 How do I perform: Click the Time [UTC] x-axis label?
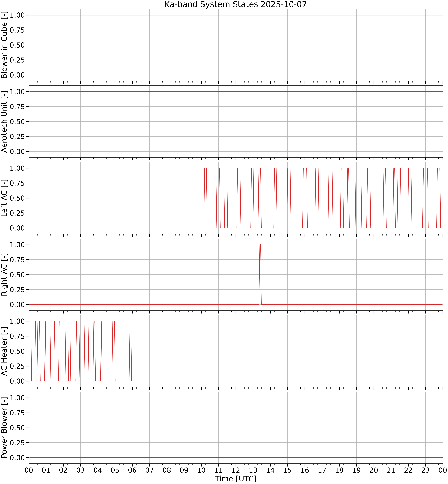click(236, 479)
